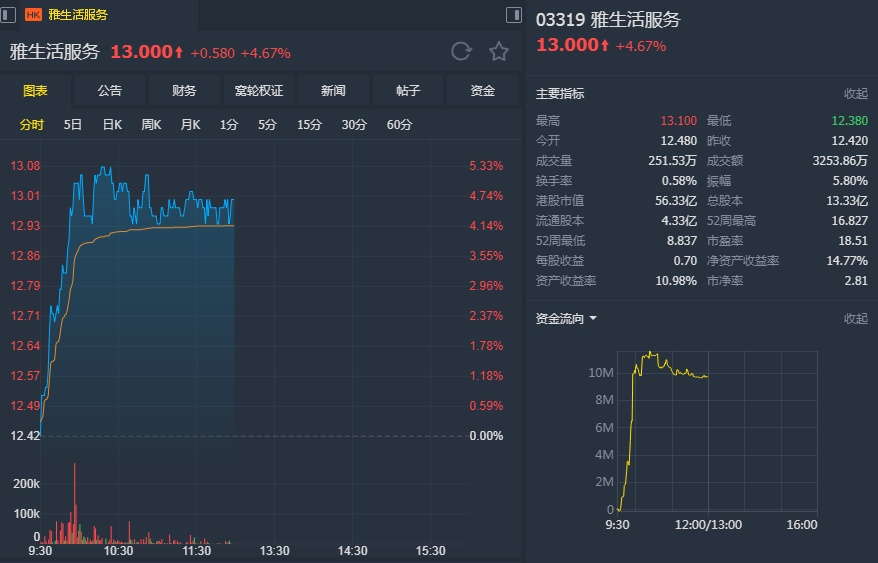Add stock to favorites with star icon
878x563 pixels.
[x=499, y=52]
